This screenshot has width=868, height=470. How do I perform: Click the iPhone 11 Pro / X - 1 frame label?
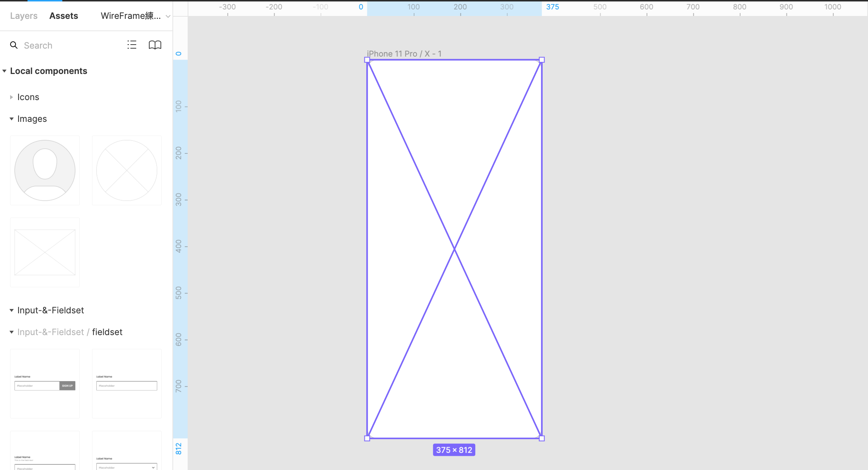[404, 54]
